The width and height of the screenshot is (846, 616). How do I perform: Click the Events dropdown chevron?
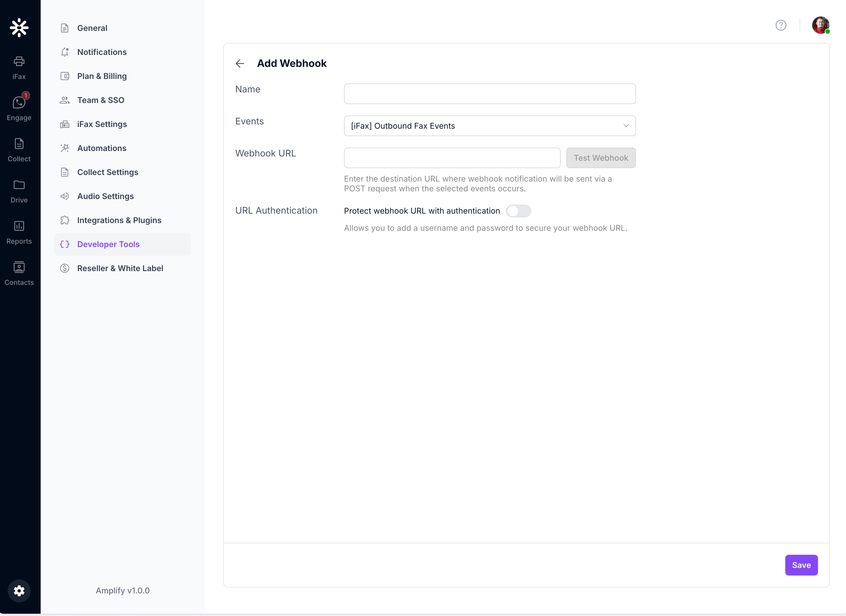(x=626, y=126)
